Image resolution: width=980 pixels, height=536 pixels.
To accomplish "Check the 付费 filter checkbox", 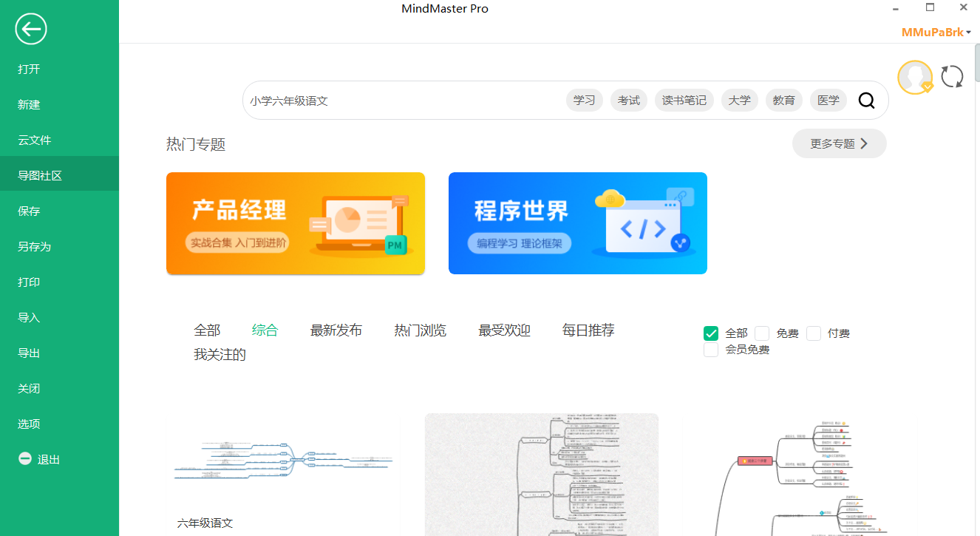I will tap(814, 333).
